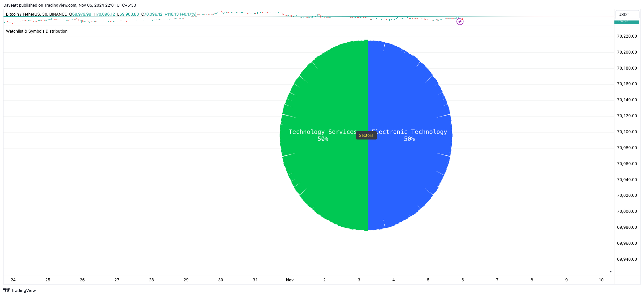Open the USDT currency selector

pyautogui.click(x=627, y=15)
